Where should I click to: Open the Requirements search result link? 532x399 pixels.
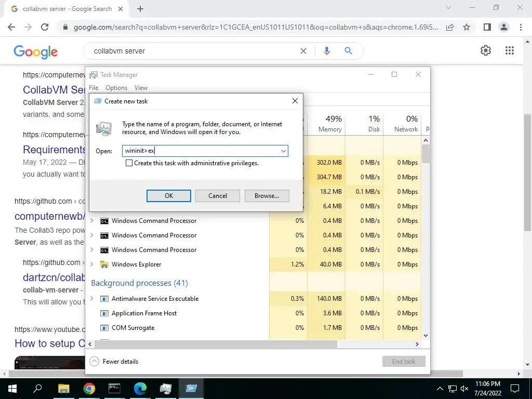point(54,149)
